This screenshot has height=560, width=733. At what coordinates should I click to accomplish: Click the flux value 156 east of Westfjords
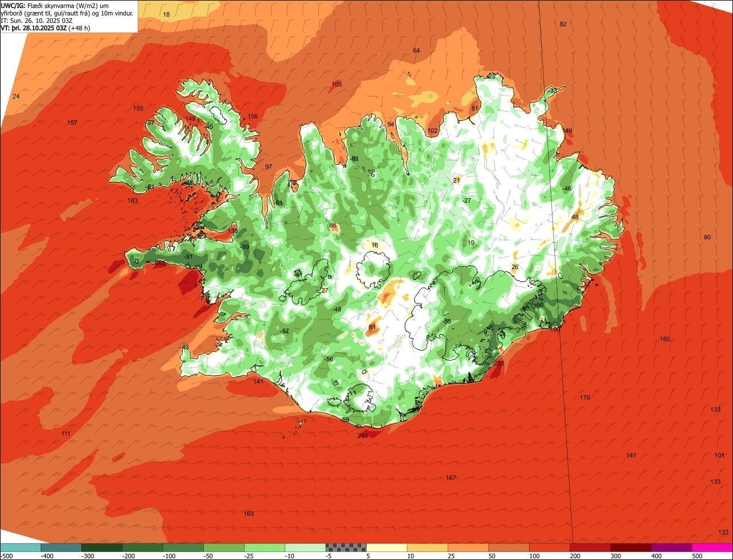253,117
